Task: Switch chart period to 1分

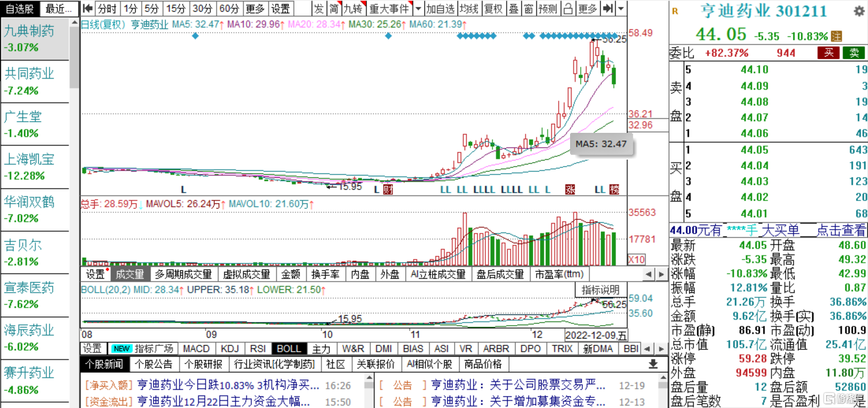Action: [131, 8]
